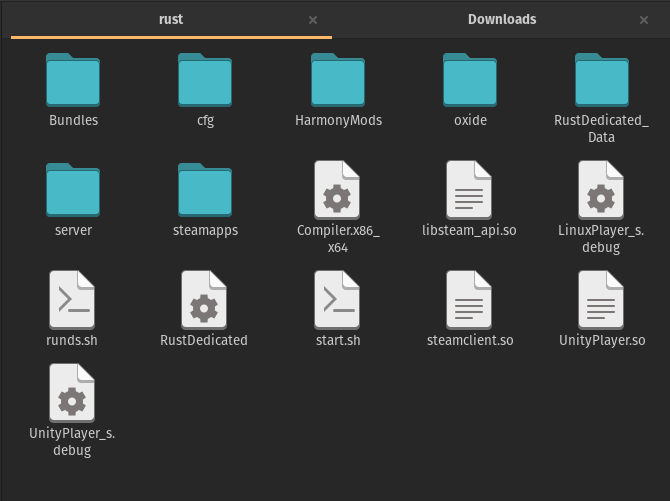Select the steamapps folder
The image size is (670, 501).
[x=205, y=190]
